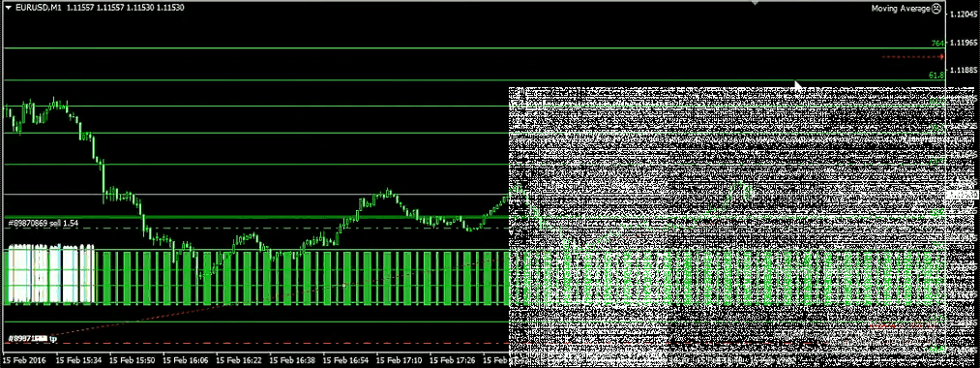The image size is (980, 368).
Task: Click the 76.4 Fibonacci level label
Action: click(936, 44)
